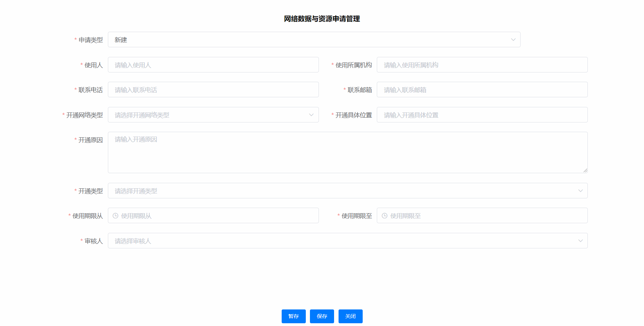Image resolution: width=644 pixels, height=326 pixels.
Task: Click the 联系邮箱 label
Action: pos(360,90)
